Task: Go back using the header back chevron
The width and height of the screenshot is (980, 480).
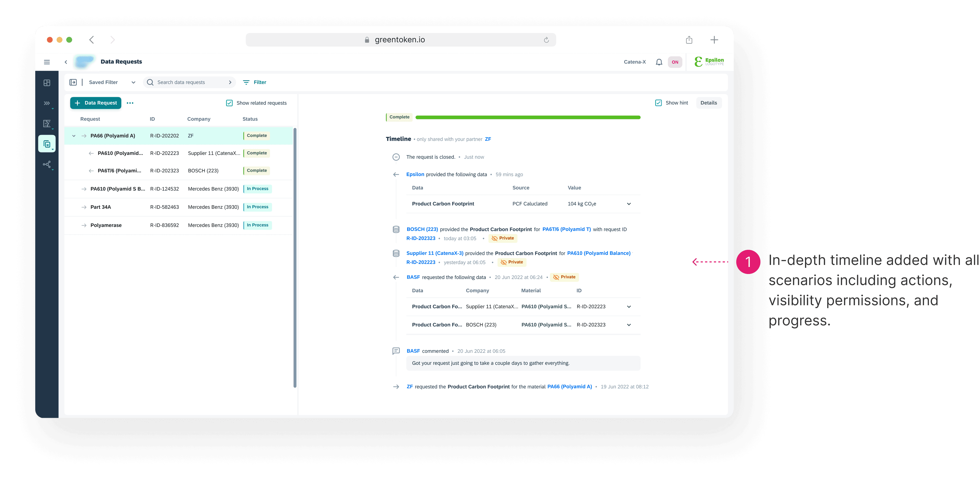Action: pos(66,62)
